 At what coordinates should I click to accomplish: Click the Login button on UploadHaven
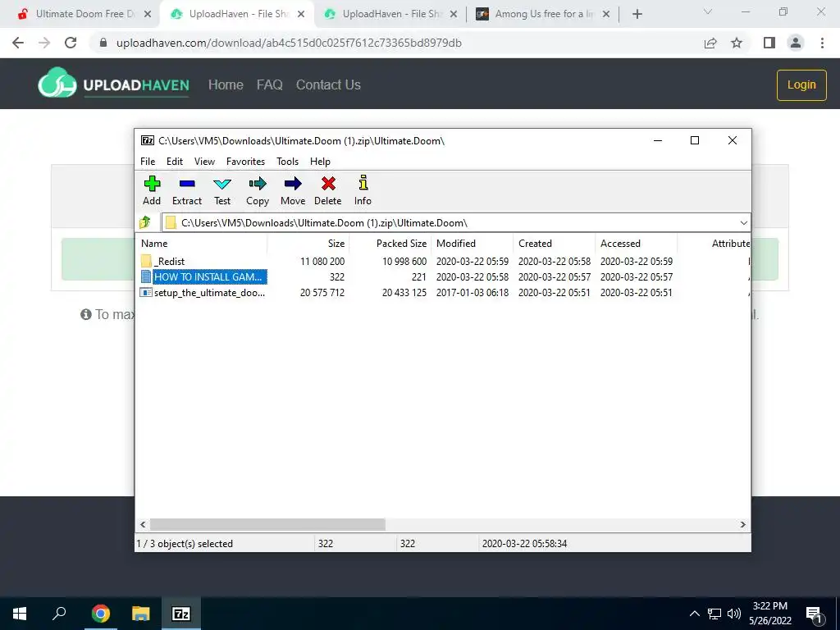(801, 84)
